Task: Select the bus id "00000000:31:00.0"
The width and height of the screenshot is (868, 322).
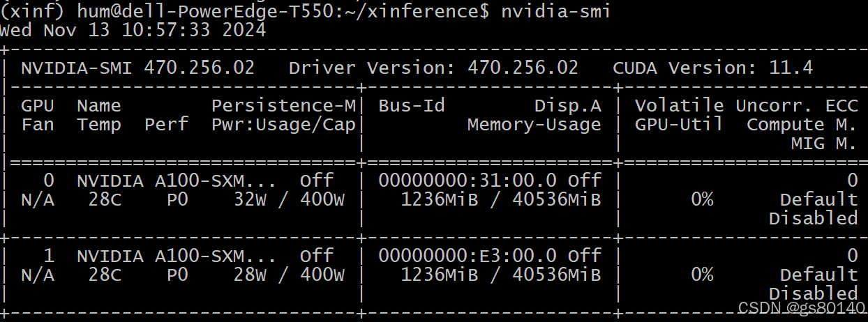Action: click(x=467, y=181)
